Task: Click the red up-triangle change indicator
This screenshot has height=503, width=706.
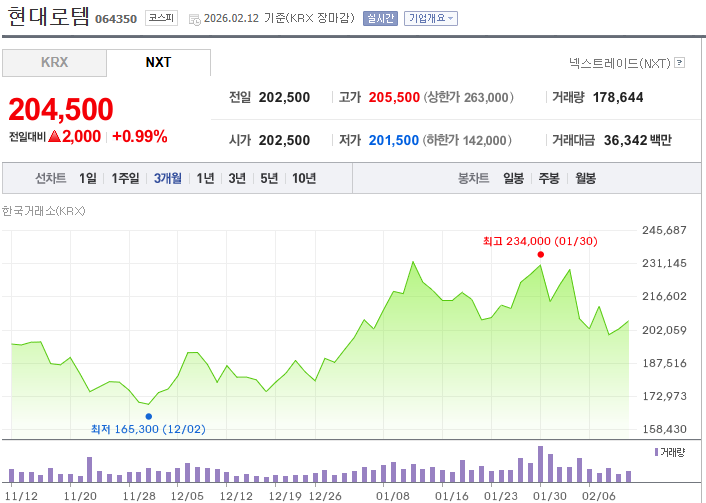Action: (x=54, y=136)
